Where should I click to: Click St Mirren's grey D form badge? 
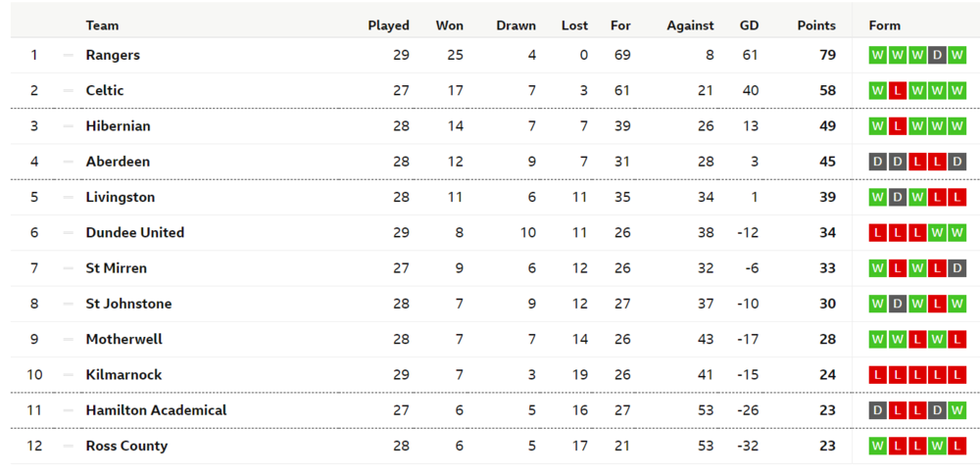[956, 268]
